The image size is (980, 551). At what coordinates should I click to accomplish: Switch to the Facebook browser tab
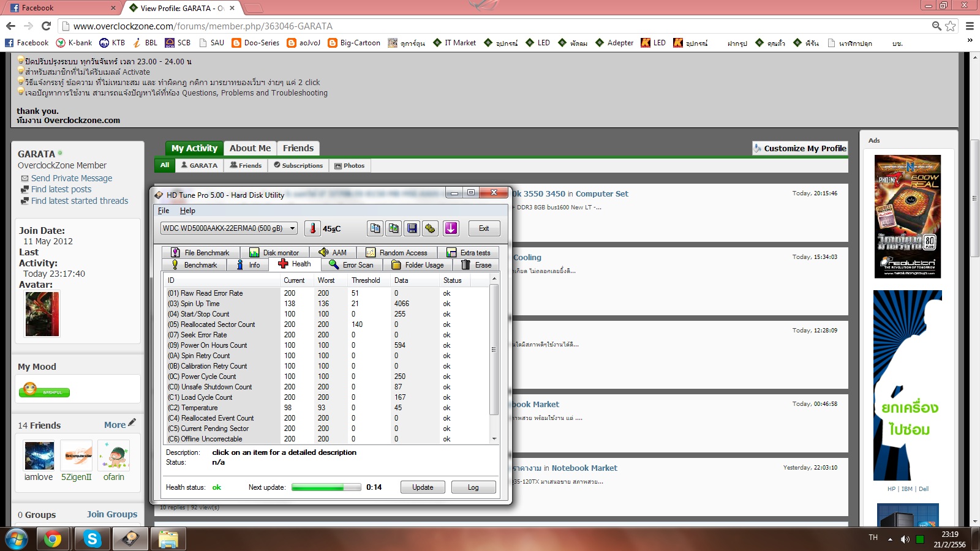[63, 8]
